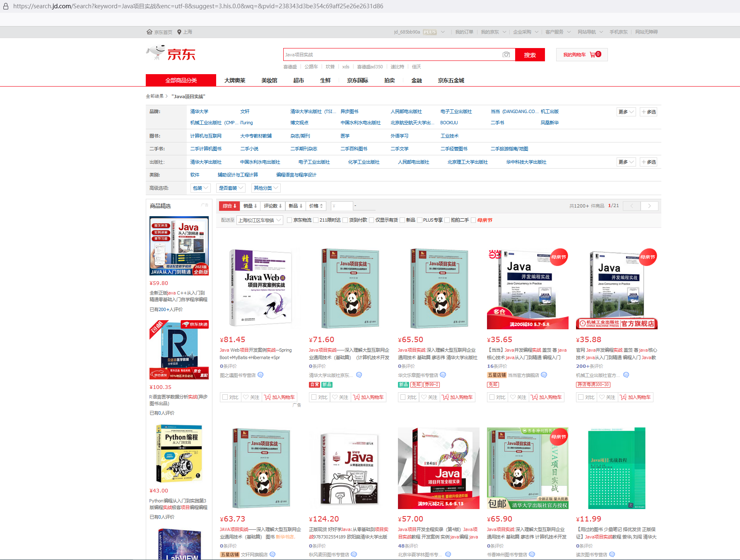Open 全部商品分类 menu
Image resolution: width=740 pixels, height=560 pixels.
pyautogui.click(x=181, y=80)
